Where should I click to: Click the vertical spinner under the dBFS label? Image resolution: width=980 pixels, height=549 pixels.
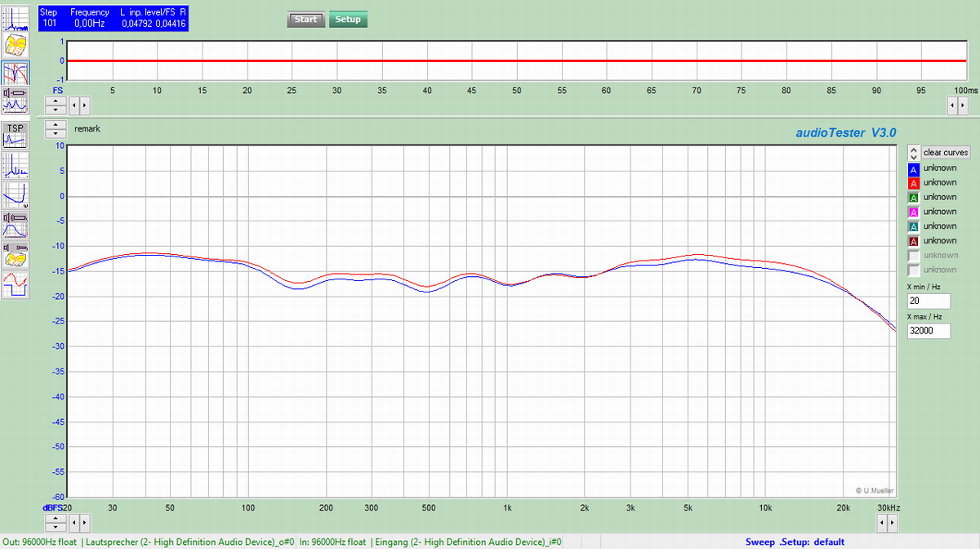click(55, 522)
